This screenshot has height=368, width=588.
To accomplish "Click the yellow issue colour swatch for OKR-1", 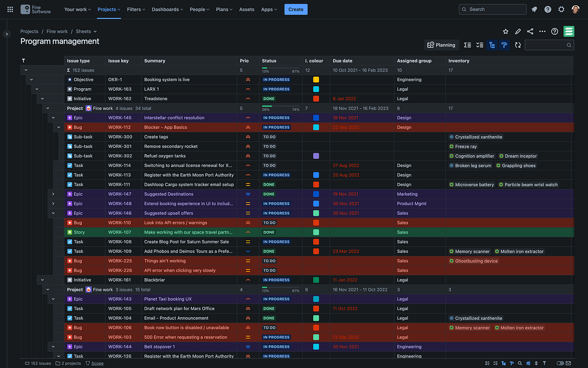I will 316,79.
